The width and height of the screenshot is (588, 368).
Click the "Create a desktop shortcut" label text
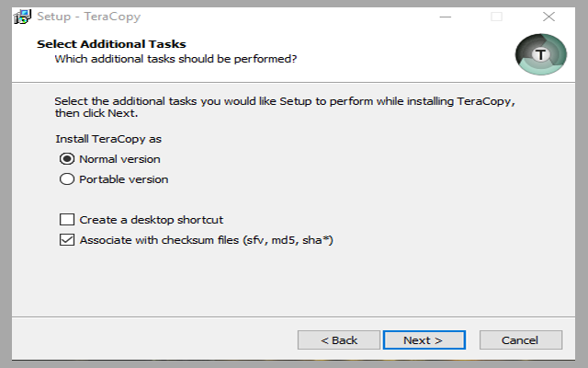click(x=152, y=220)
